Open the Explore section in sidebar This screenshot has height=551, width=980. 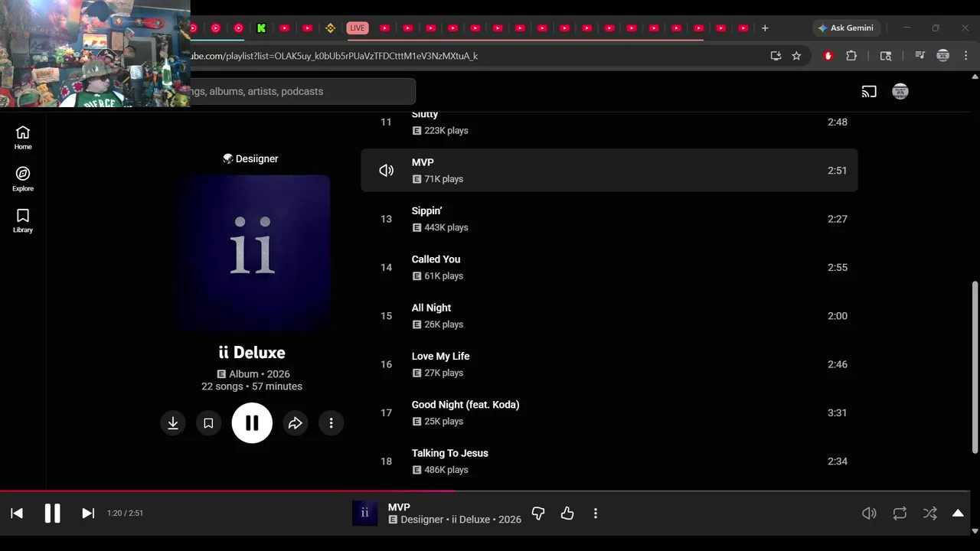23,179
